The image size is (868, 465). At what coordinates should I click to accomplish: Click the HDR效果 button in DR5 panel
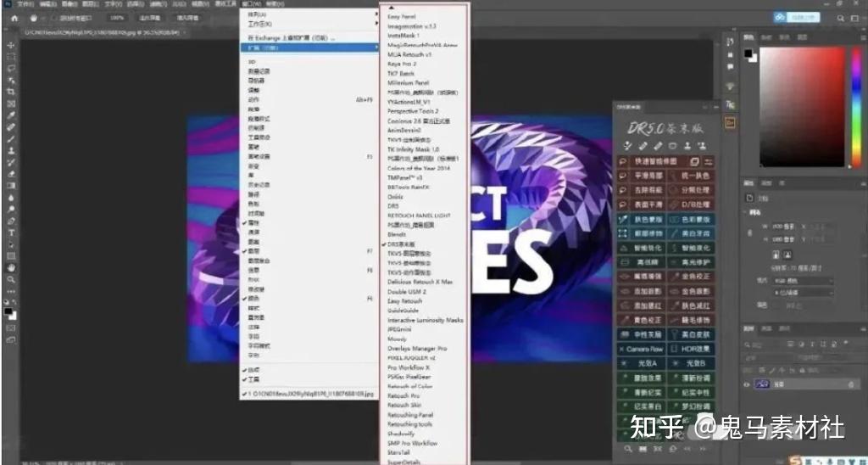[691, 350]
